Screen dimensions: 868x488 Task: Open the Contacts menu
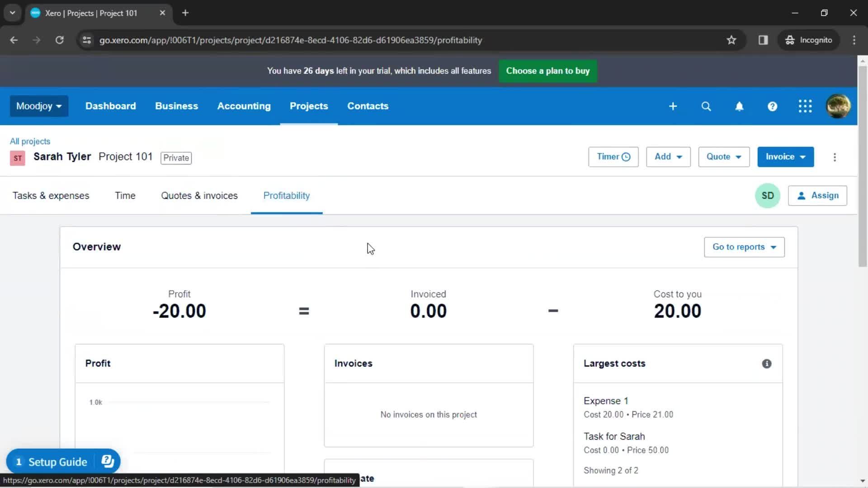[x=368, y=106]
